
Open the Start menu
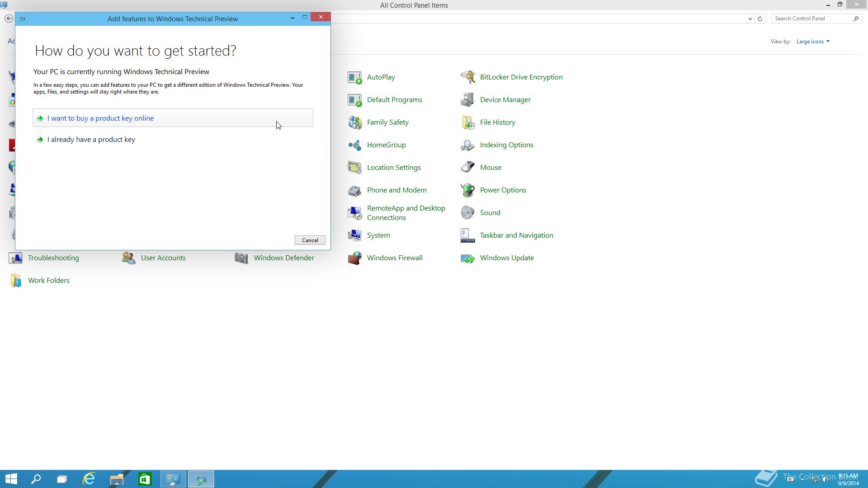tap(11, 479)
